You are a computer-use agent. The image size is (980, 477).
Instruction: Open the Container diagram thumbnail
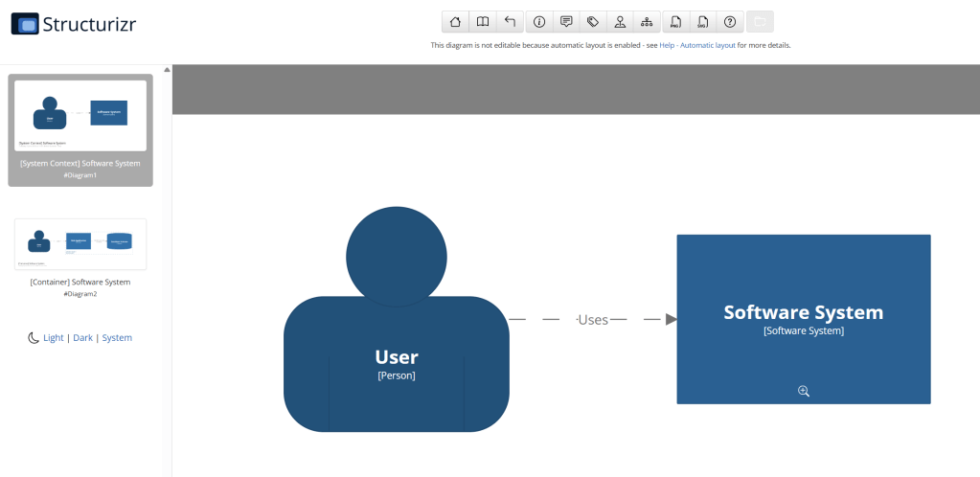click(80, 245)
